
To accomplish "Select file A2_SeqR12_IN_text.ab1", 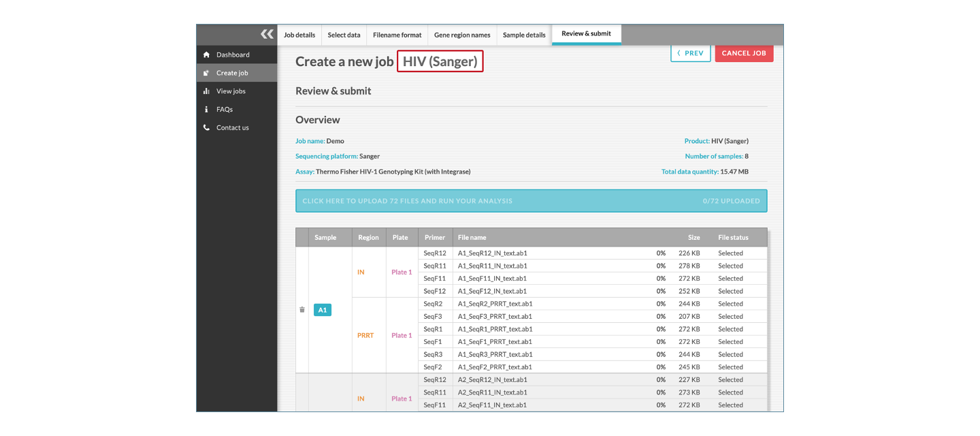I will (492, 380).
